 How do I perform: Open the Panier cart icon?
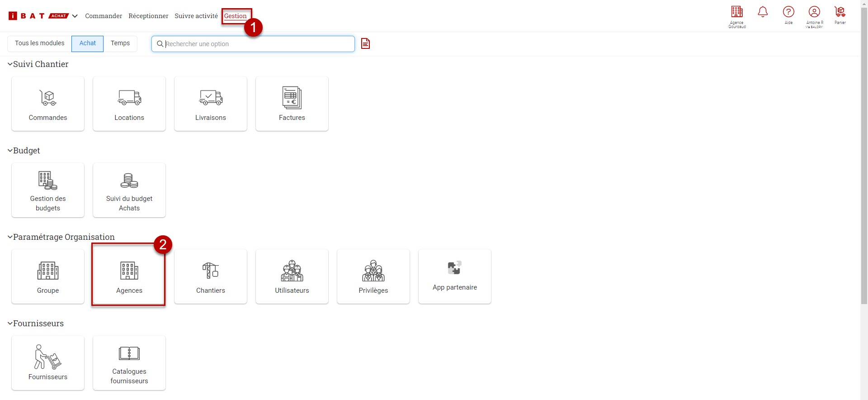coord(840,14)
